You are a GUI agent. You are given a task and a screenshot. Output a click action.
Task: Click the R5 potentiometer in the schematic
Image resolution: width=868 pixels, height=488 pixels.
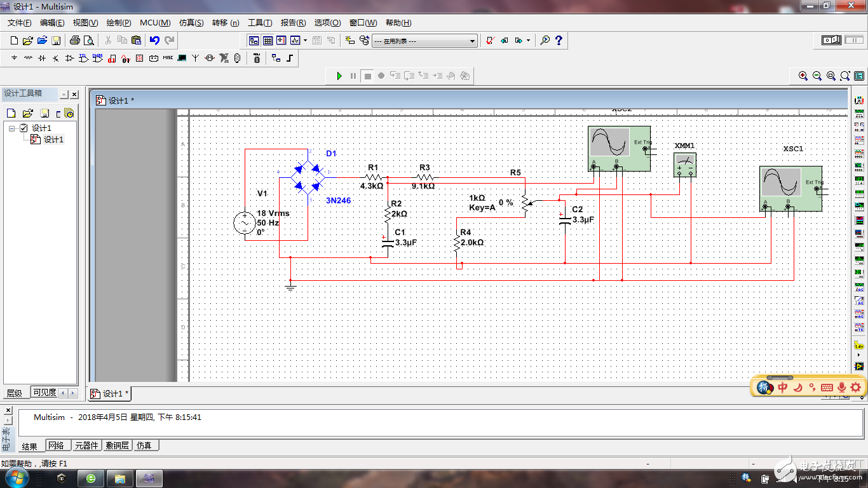[525, 203]
